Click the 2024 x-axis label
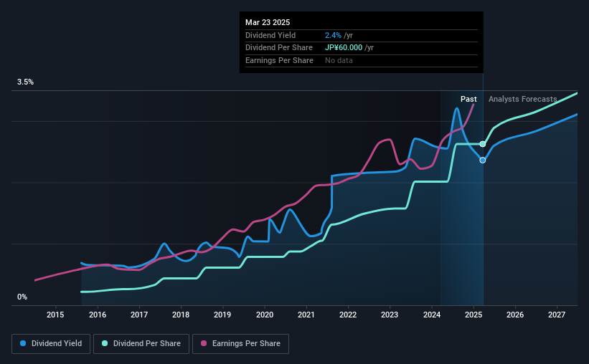Image resolution: width=589 pixels, height=364 pixels. click(x=432, y=315)
